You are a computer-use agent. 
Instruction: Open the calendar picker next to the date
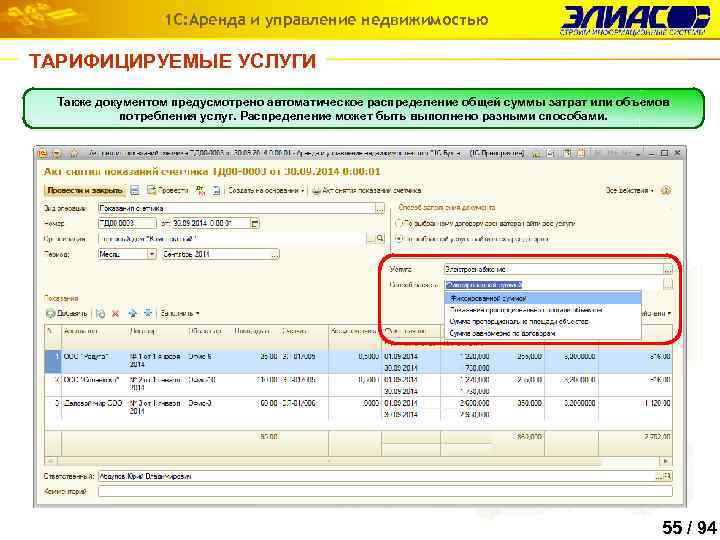tap(255, 224)
